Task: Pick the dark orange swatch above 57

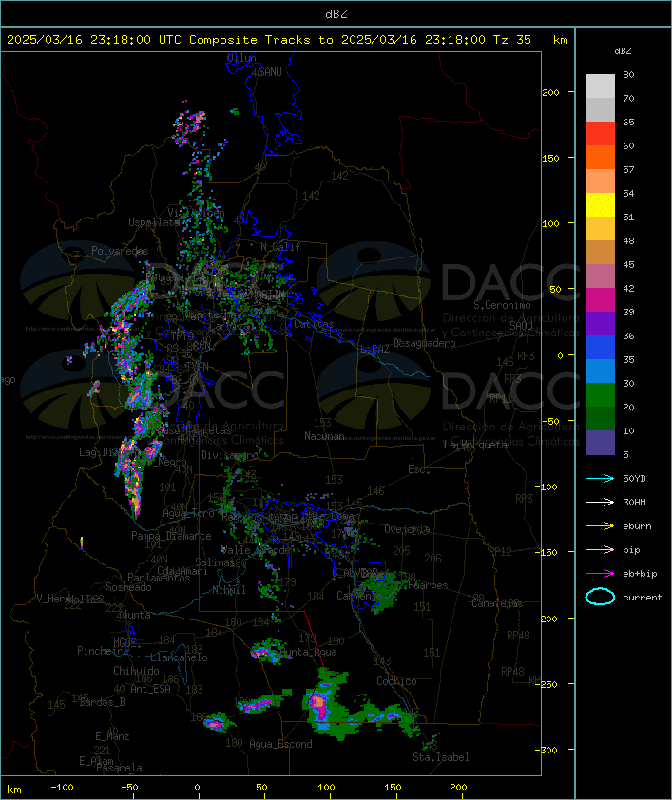Action: tap(600, 157)
